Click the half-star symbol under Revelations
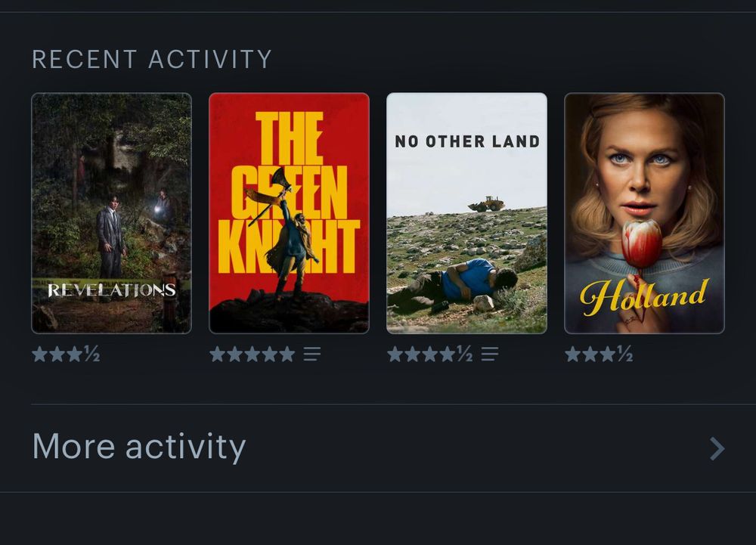Viewport: 756px width, 545px height. [x=92, y=354]
